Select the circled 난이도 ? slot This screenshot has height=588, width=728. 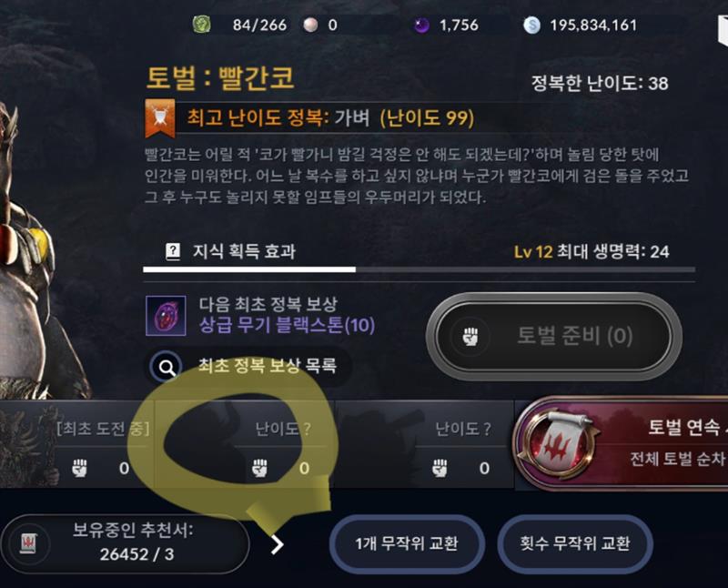(x=244, y=444)
